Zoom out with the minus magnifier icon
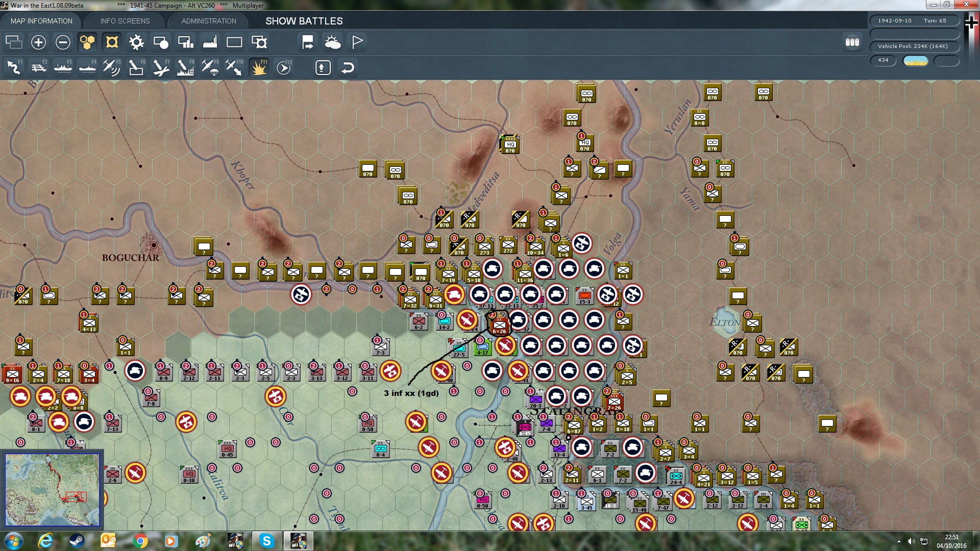 pos(63,42)
